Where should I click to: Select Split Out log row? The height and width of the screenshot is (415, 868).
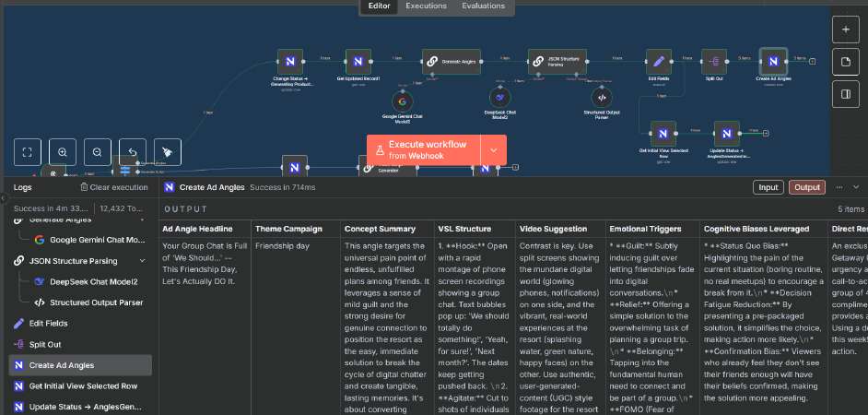pyautogui.click(x=80, y=344)
